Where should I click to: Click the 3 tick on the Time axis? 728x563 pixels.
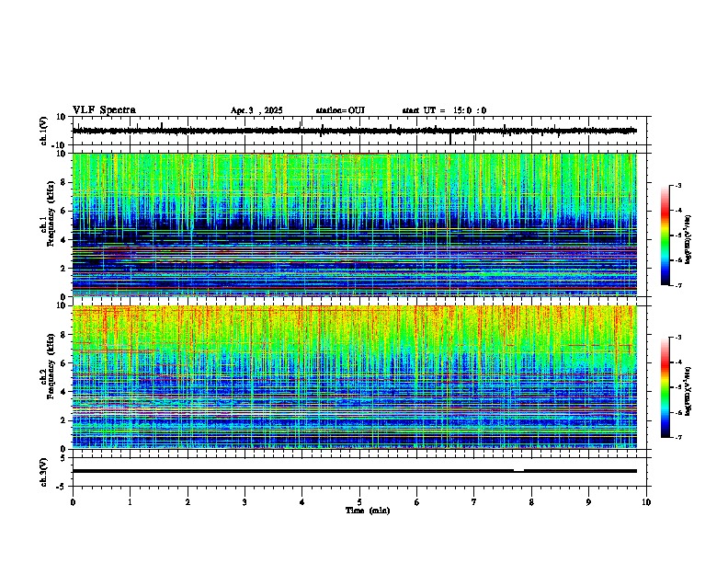[x=245, y=502]
